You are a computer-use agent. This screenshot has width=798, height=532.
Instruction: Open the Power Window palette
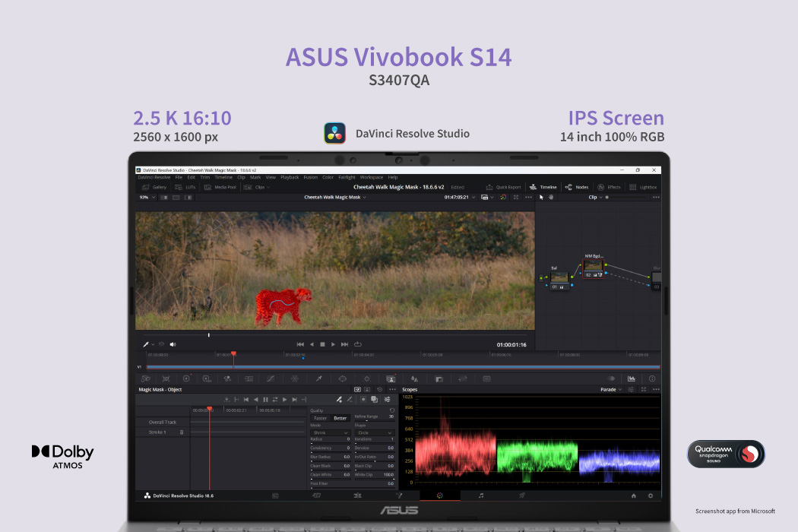(343, 378)
